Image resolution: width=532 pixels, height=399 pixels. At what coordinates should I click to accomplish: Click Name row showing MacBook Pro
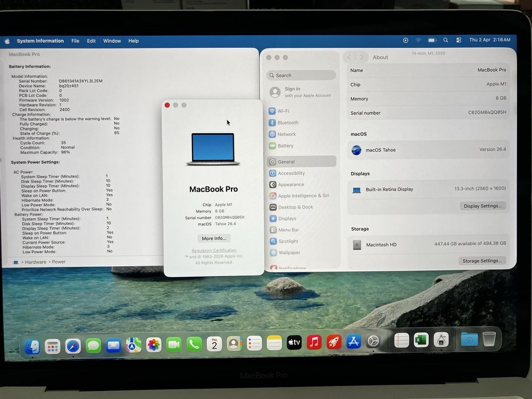[x=429, y=70]
